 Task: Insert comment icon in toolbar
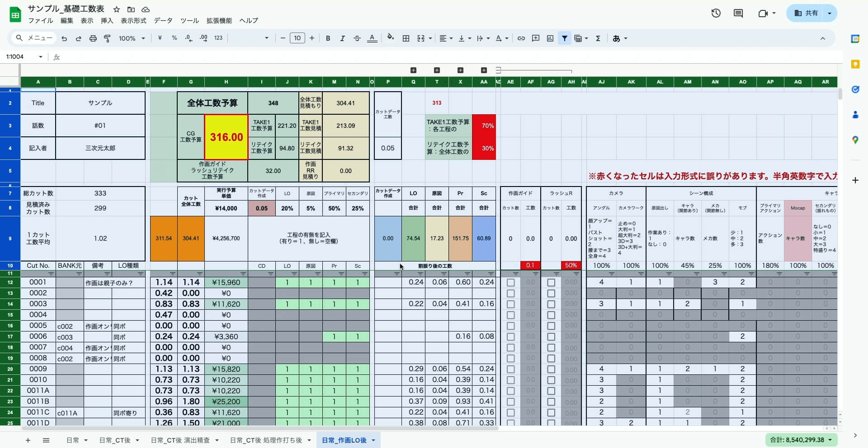point(536,38)
